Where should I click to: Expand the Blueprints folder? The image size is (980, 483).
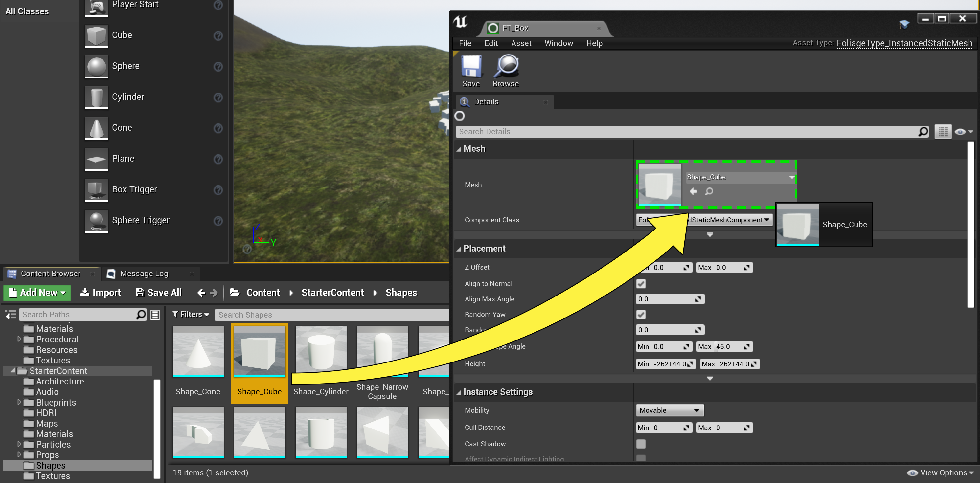pos(19,402)
